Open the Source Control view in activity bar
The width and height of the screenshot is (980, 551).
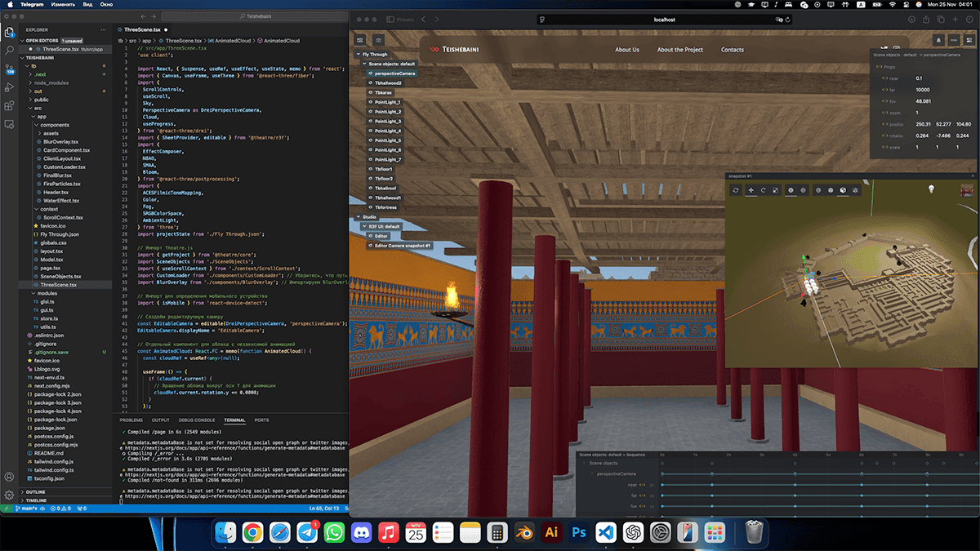click(x=10, y=69)
